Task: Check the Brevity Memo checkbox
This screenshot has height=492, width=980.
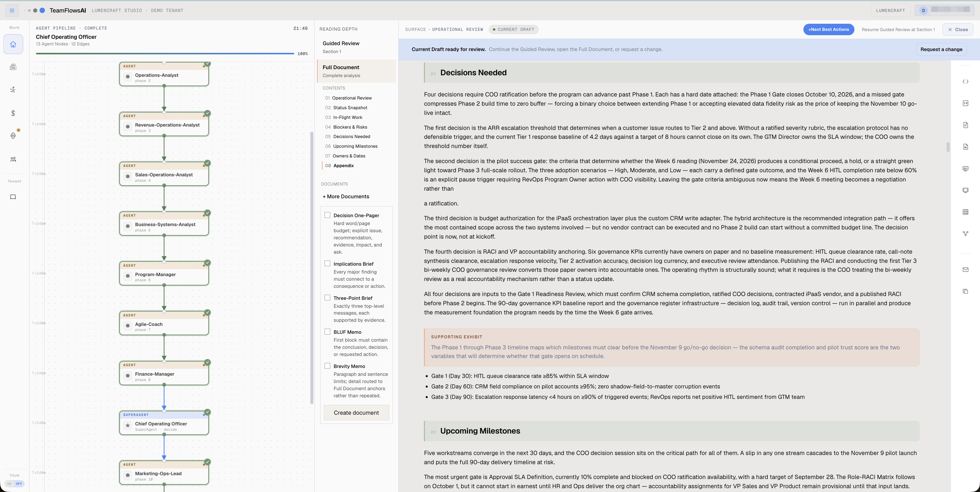Action: pyautogui.click(x=327, y=366)
